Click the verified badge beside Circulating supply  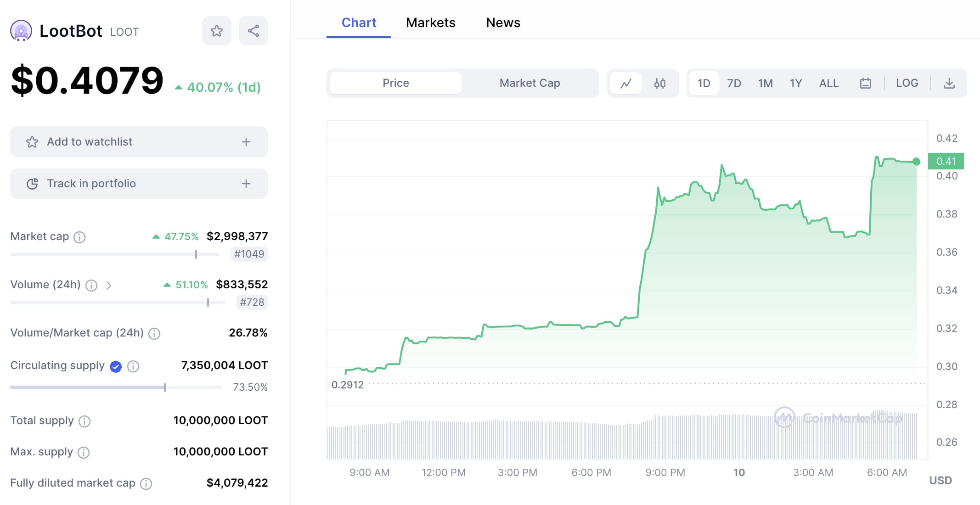pyautogui.click(x=116, y=366)
